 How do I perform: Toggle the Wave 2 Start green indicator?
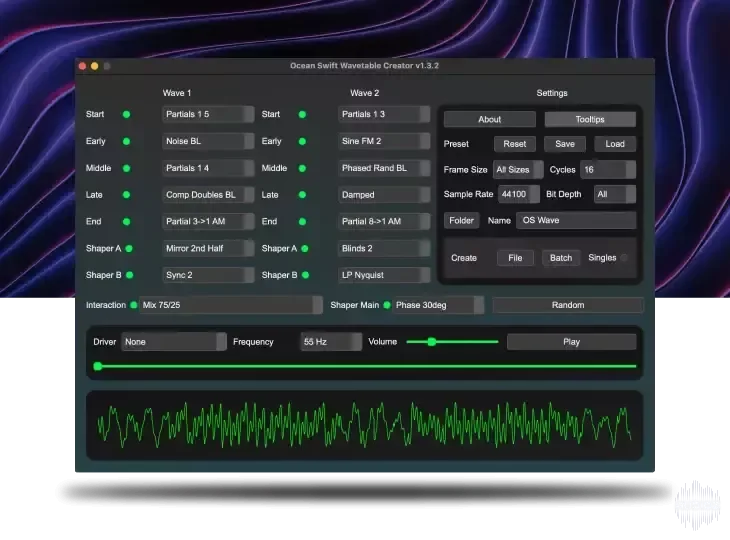(302, 115)
